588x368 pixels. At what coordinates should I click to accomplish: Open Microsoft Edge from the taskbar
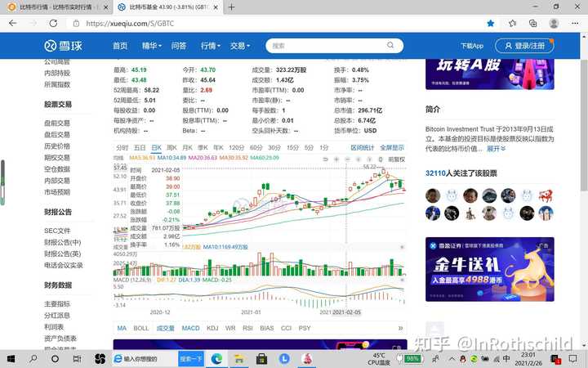tap(216, 359)
